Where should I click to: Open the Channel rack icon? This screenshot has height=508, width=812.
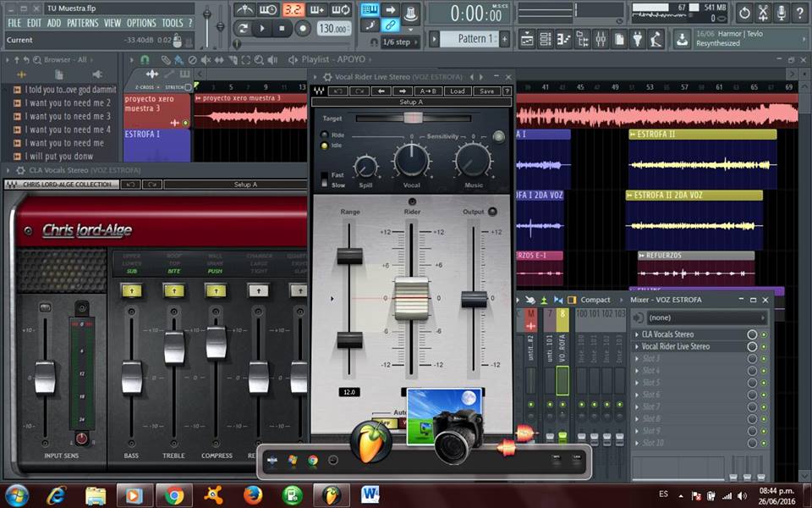pos(546,40)
